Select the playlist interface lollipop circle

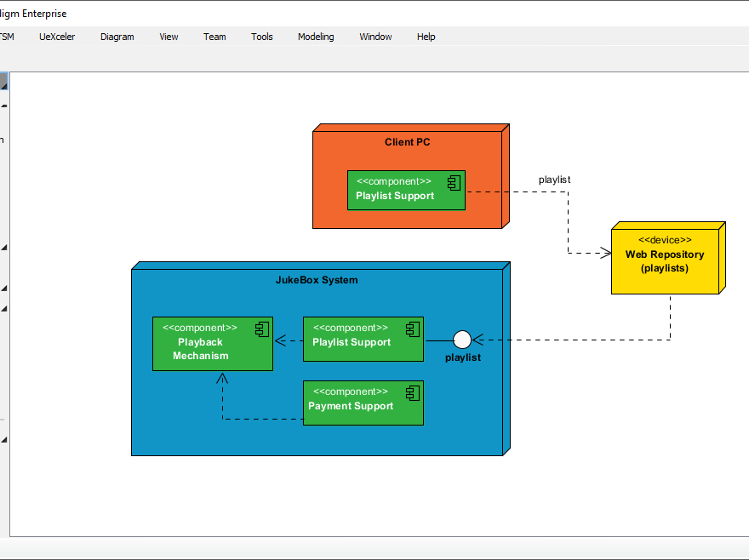[x=462, y=340]
